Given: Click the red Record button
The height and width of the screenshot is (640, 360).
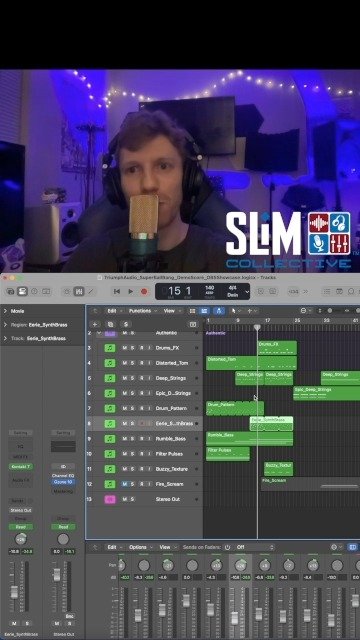Looking at the screenshot, I should [144, 291].
